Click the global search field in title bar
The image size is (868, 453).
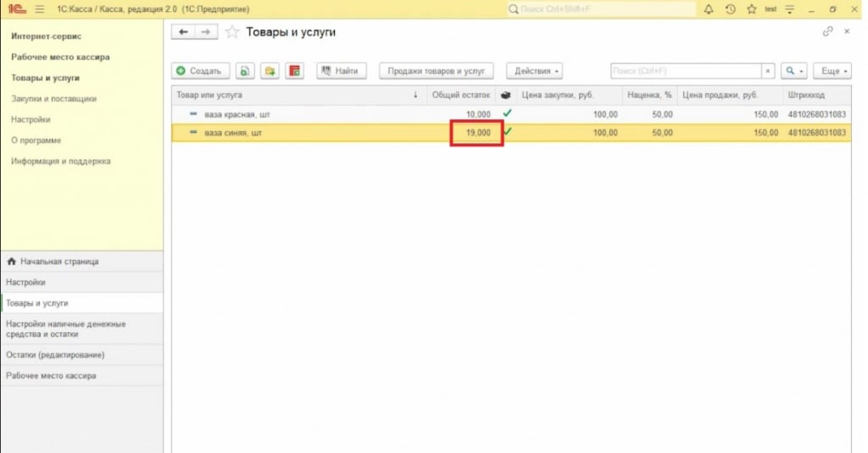coord(601,8)
